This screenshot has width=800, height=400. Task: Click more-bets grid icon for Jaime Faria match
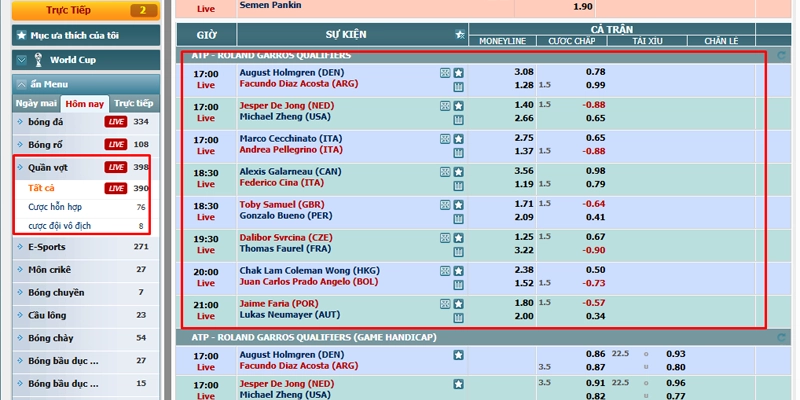[x=445, y=304]
